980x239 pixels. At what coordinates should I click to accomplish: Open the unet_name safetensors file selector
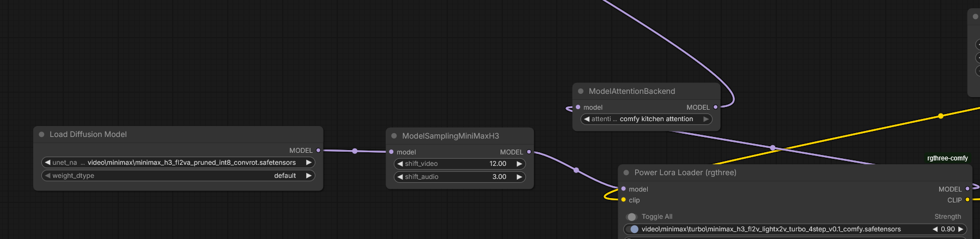pyautogui.click(x=178, y=163)
